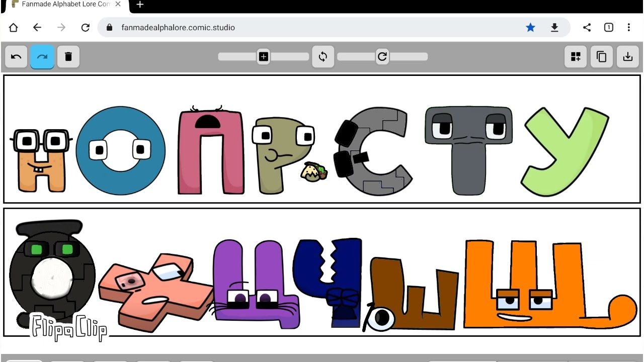This screenshot has height=362, width=644.
Task: Select the dark gray Т character
Action: [468, 150]
